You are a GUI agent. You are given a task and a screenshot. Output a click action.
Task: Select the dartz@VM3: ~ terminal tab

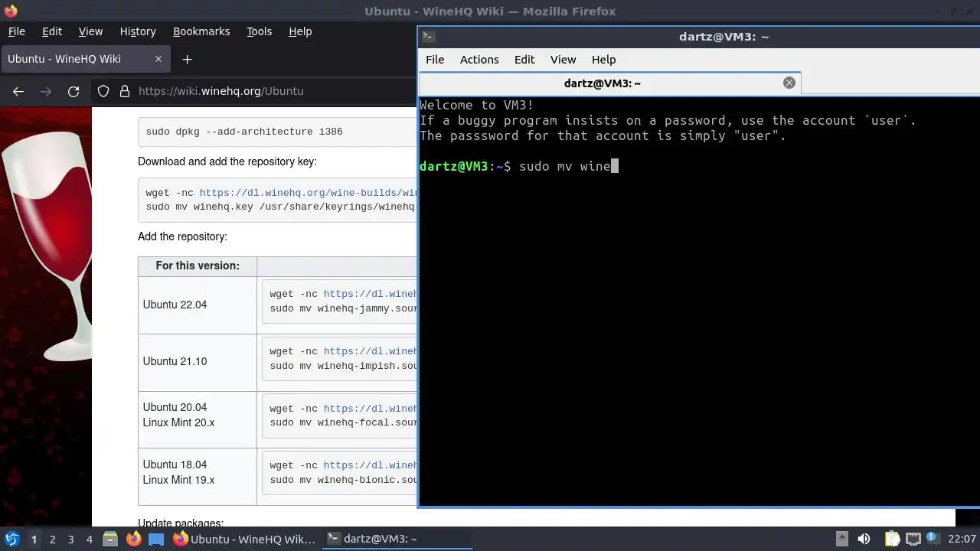pos(610,83)
